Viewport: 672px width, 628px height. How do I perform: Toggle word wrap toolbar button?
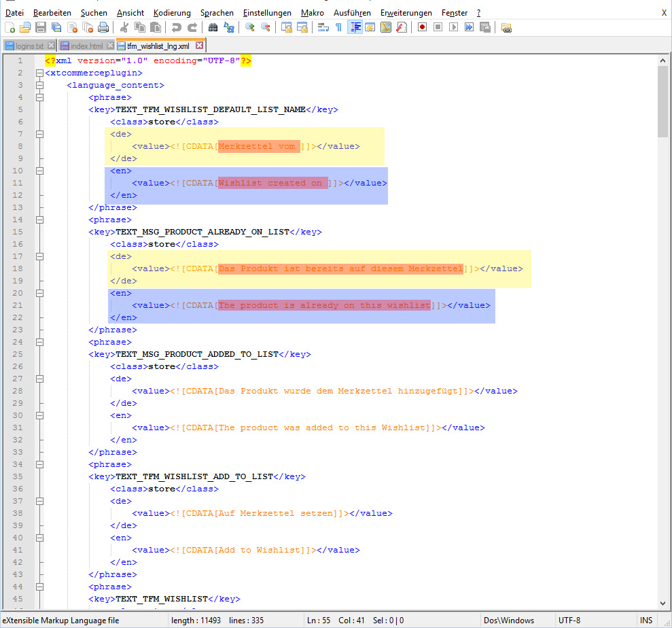click(323, 27)
